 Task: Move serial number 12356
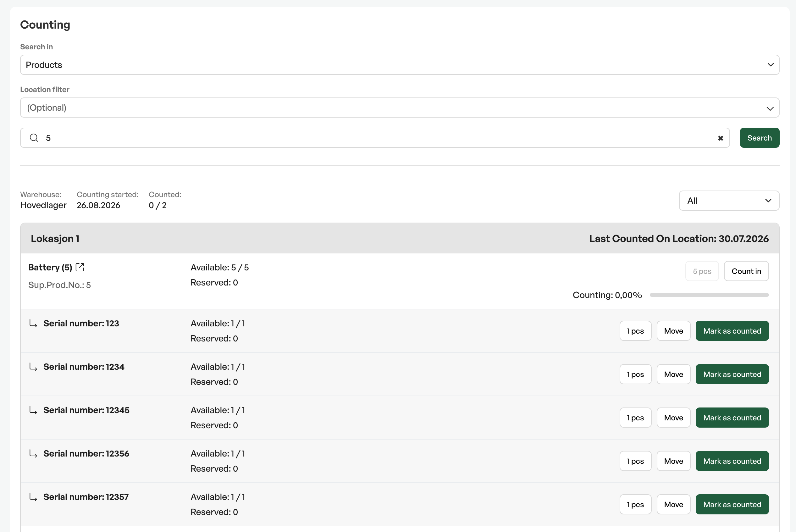[673, 461]
